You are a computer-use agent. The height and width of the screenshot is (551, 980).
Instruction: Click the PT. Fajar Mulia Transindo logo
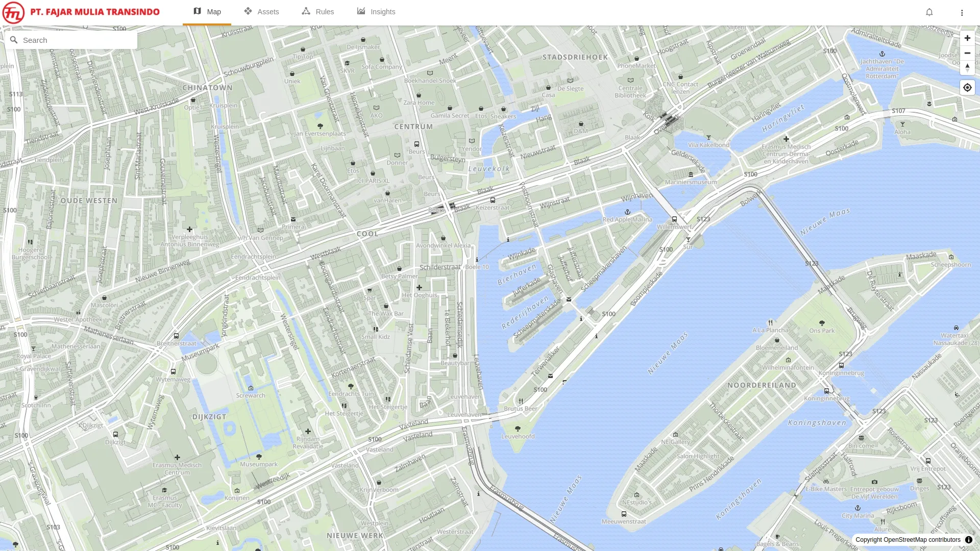coord(14,12)
